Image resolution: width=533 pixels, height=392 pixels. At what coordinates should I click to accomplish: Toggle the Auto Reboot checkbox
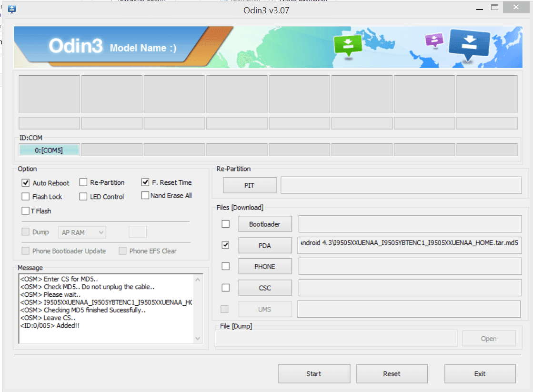26,183
